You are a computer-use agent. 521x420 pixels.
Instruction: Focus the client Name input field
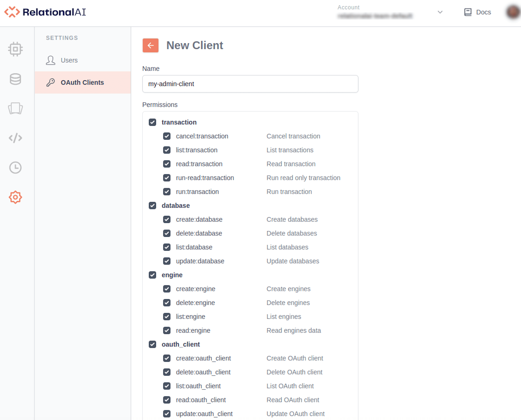click(250, 84)
